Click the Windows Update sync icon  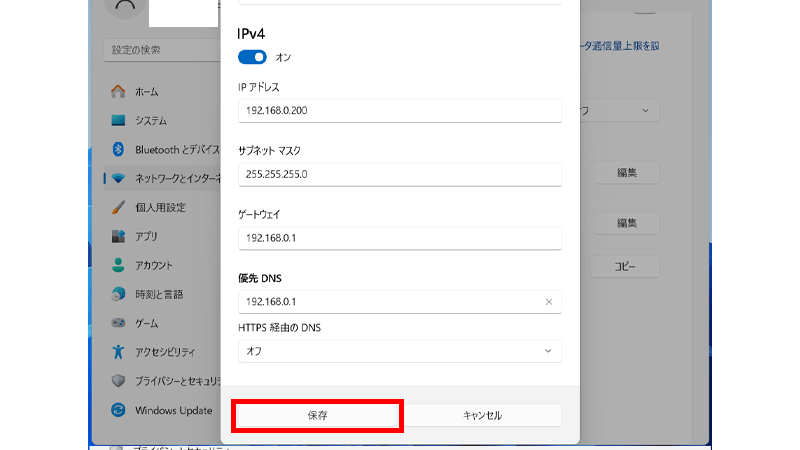(x=118, y=410)
